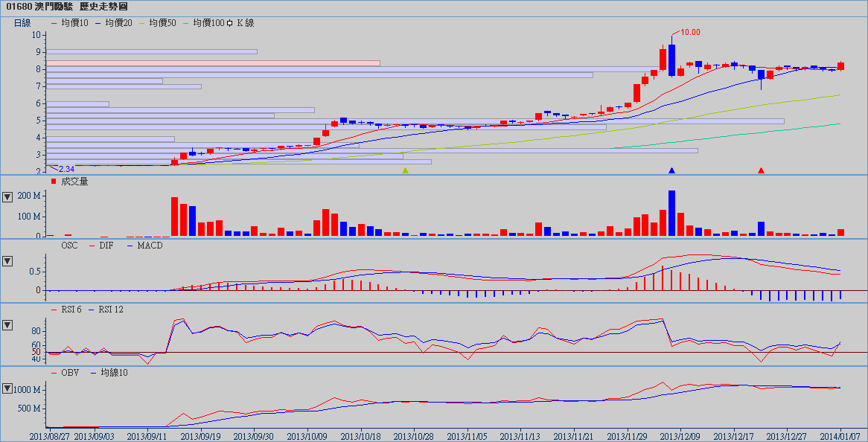The height and width of the screenshot is (442, 868).
Task: Click the 2.34 low price label
Action: click(66, 170)
